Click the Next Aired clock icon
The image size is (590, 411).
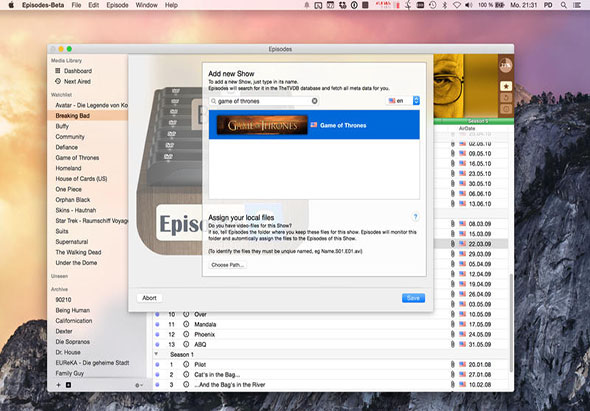tap(58, 81)
